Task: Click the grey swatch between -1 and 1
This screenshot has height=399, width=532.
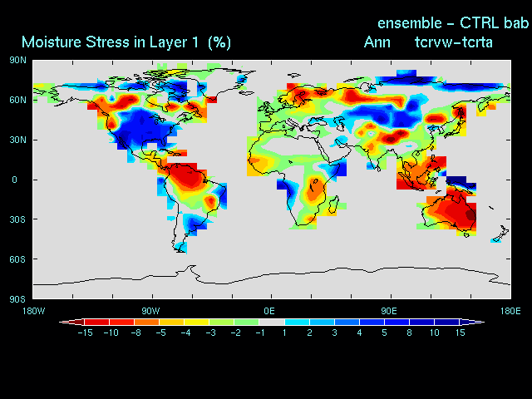Action: [x=272, y=322]
